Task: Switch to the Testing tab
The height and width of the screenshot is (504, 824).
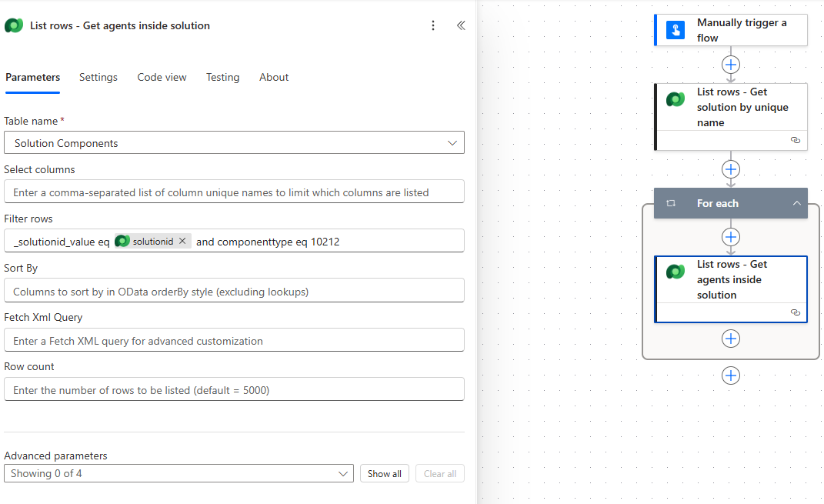Action: point(223,77)
